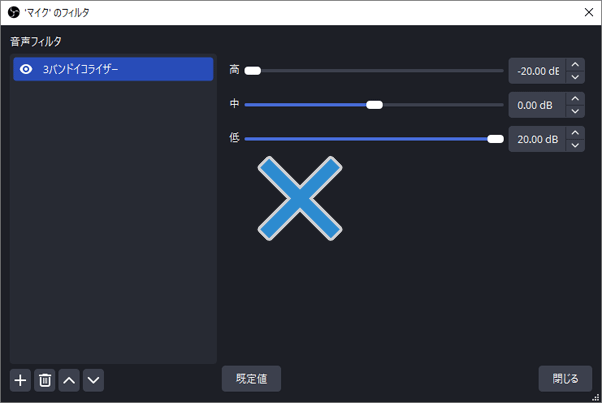Reset filter with 既定値 button

(x=251, y=379)
